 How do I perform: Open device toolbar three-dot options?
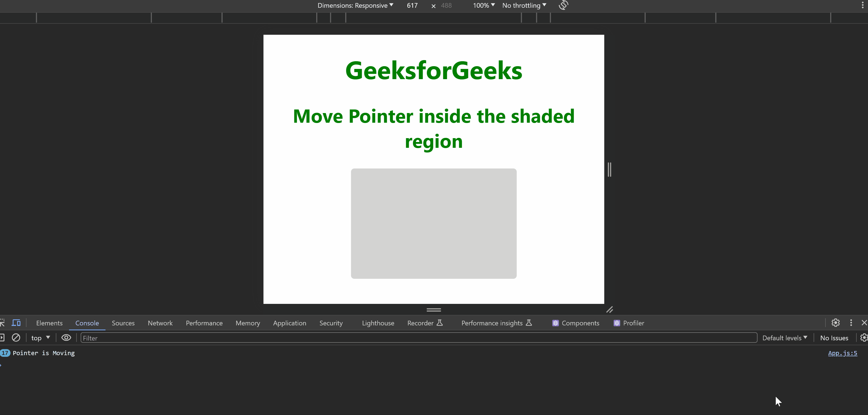click(x=862, y=5)
